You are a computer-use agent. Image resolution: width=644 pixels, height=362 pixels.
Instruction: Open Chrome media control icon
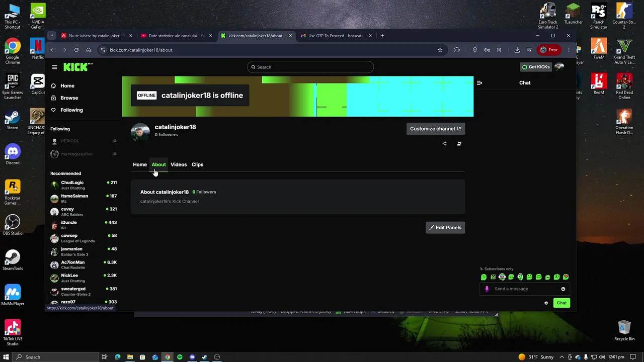coord(529,50)
